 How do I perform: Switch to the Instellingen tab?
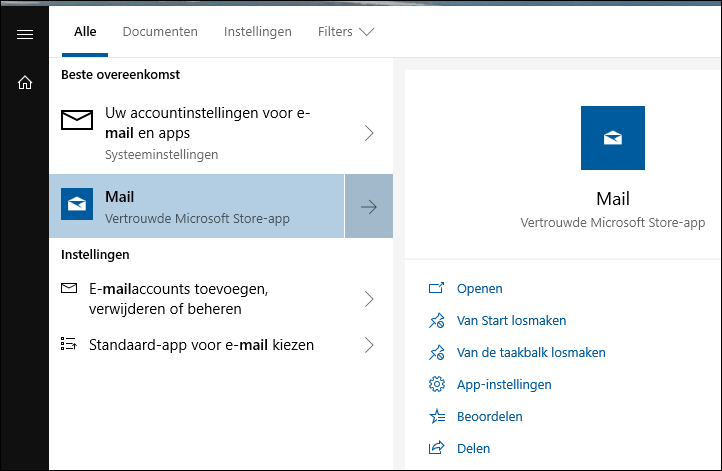pyautogui.click(x=258, y=32)
